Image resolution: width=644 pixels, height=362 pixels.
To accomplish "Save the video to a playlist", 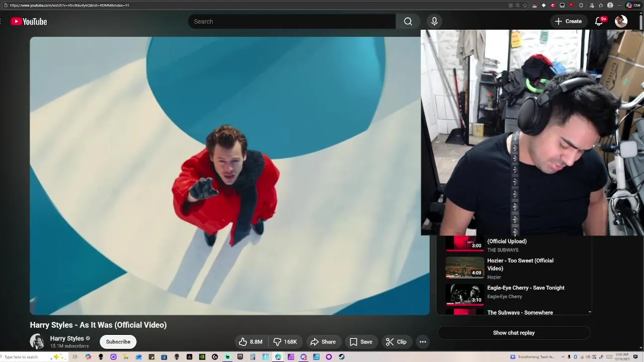I will 361,342.
